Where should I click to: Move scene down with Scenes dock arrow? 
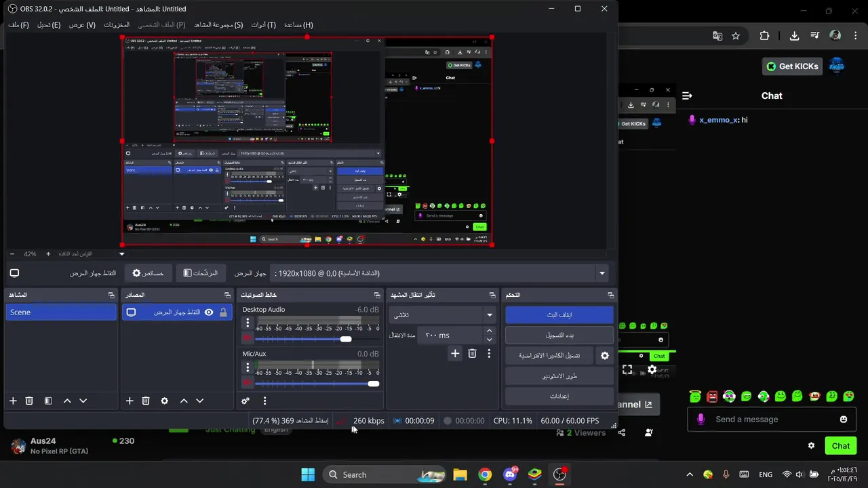pos(83,401)
